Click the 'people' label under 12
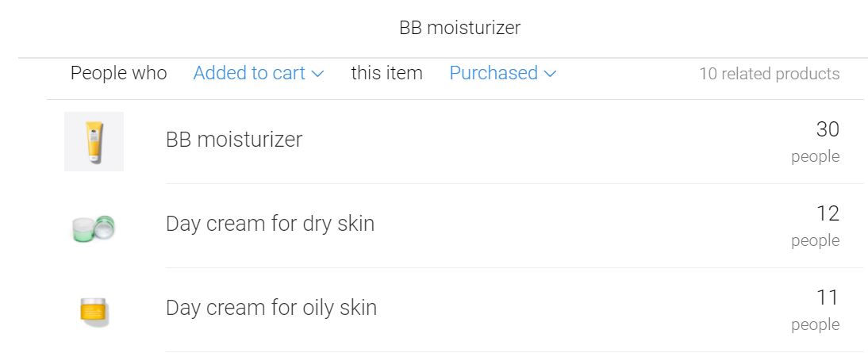This screenshot has width=868, height=353. [x=815, y=240]
